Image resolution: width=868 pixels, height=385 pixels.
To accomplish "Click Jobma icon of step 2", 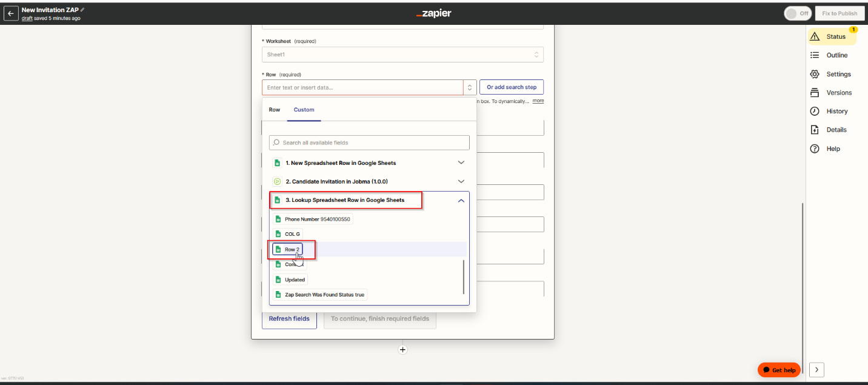I will tap(277, 181).
